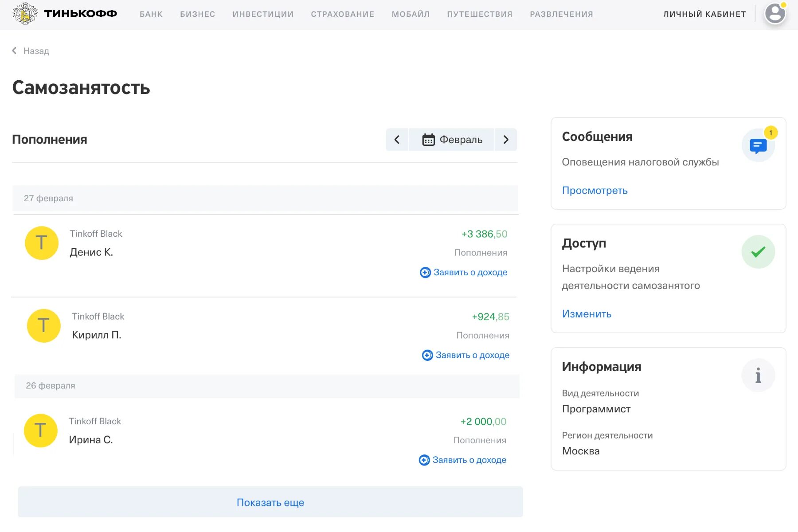
Task: Click the yellow T icon next to Денис К.
Action: [42, 243]
